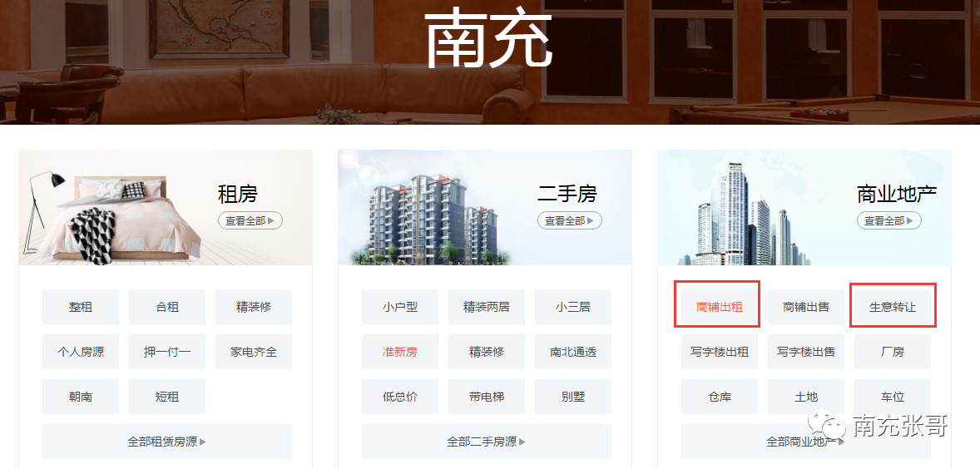Image resolution: width=980 pixels, height=469 pixels.
Task: Open the 厂房 category
Action: [893, 352]
